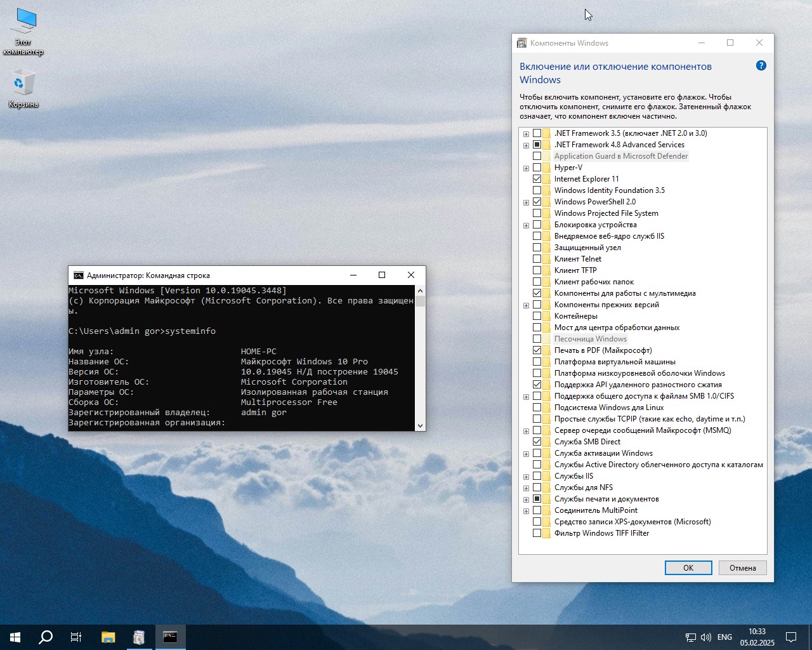Uncheck the Internet Explorer 11 checkbox
Viewport: 812px width, 650px height.
(x=537, y=179)
